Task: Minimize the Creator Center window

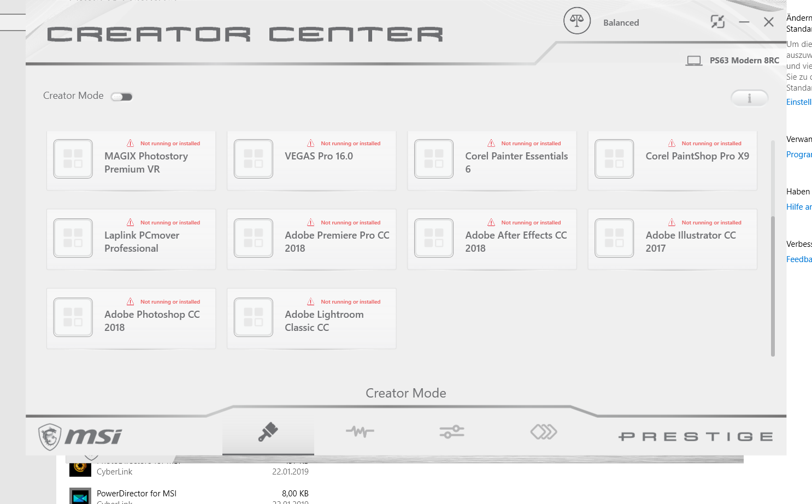Action: 744,22
